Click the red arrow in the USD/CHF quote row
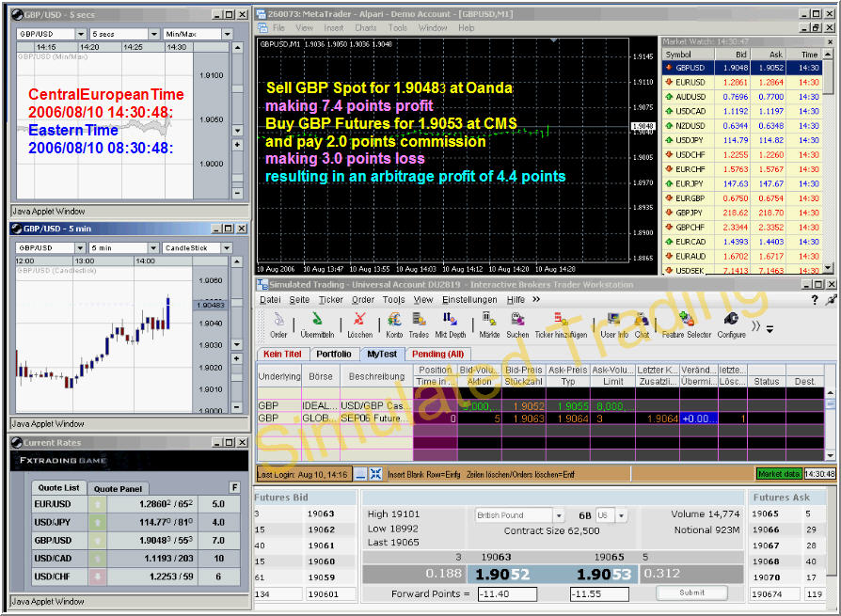Image resolution: width=841 pixels, height=616 pixels. click(98, 577)
